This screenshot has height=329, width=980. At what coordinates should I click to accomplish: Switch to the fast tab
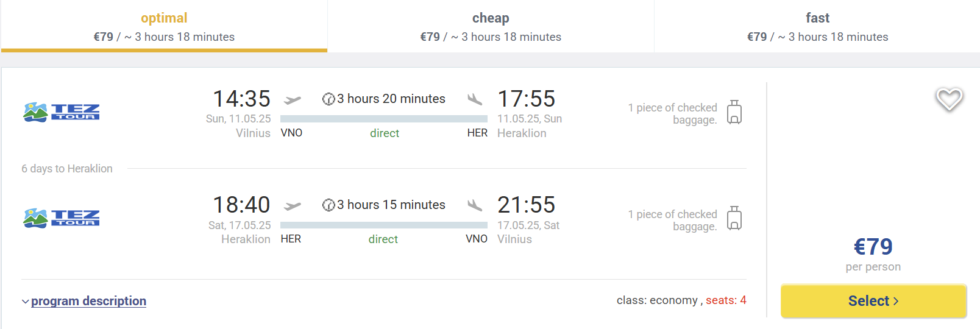click(817, 26)
